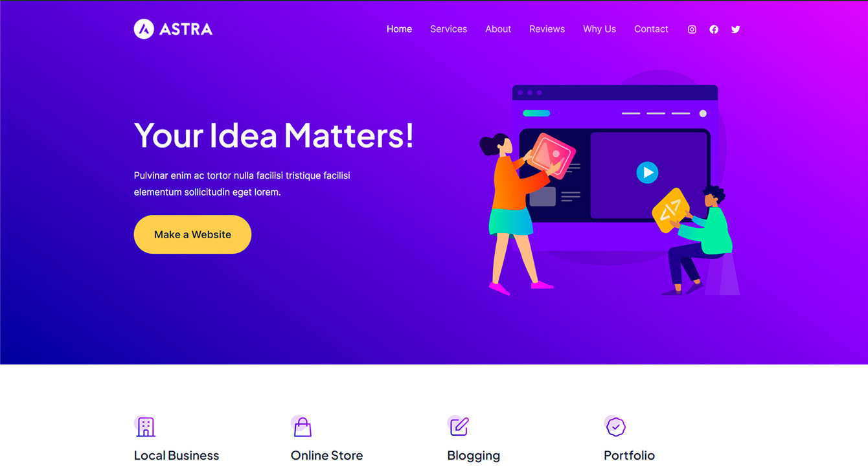Play the video in the hero illustration
This screenshot has width=868, height=470.
tap(647, 172)
